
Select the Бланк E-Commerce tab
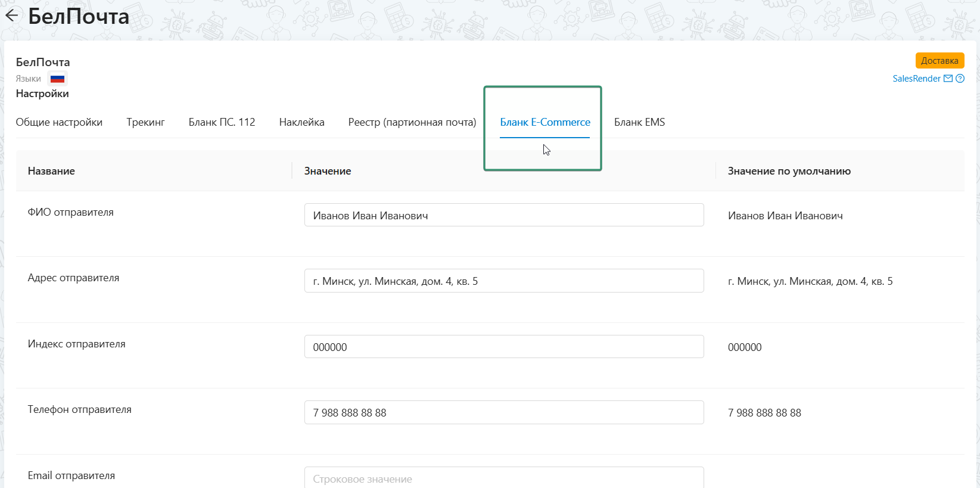[545, 122]
